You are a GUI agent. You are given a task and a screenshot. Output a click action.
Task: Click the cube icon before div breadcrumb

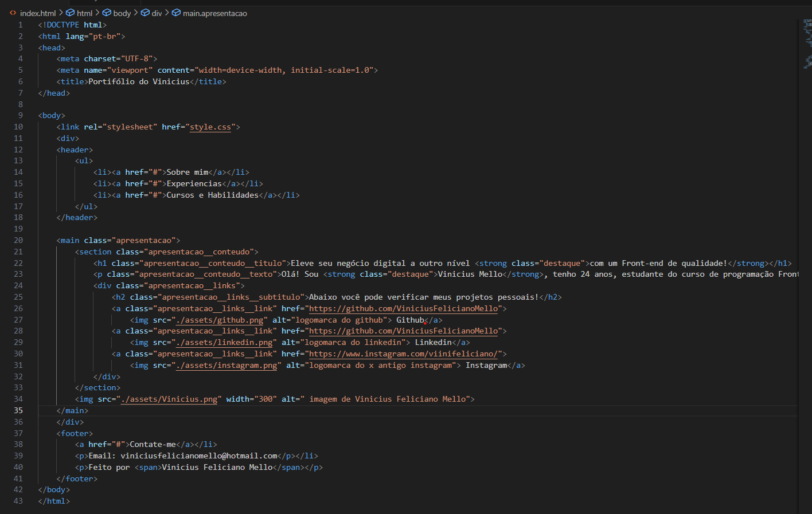click(145, 13)
